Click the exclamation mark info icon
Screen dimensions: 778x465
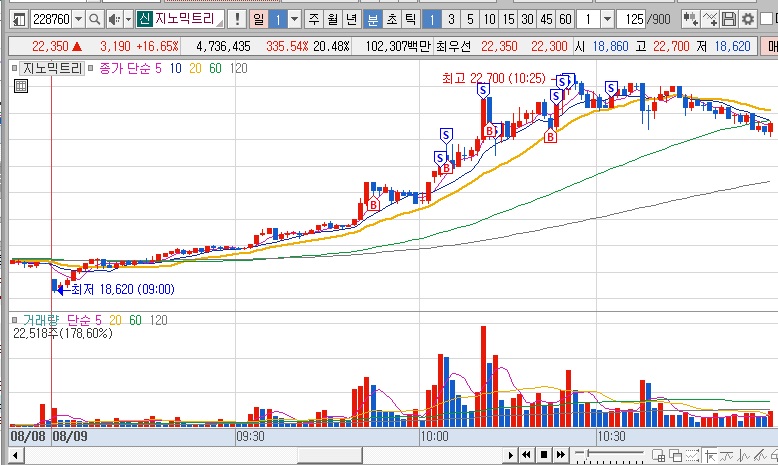(x=236, y=19)
